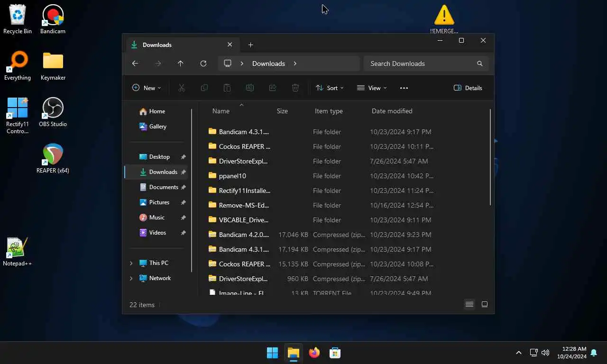This screenshot has height=364, width=607.
Task: Click the Delete trash icon
Action: point(295,88)
